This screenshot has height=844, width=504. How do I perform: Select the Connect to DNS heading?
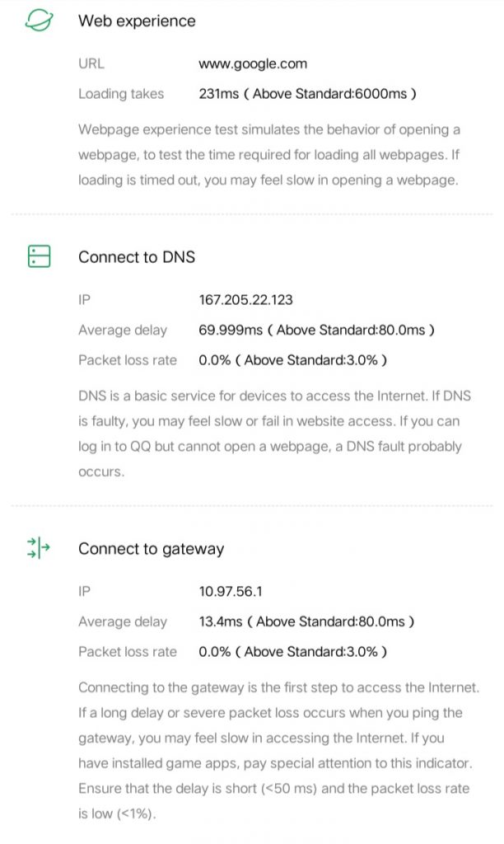tap(137, 257)
